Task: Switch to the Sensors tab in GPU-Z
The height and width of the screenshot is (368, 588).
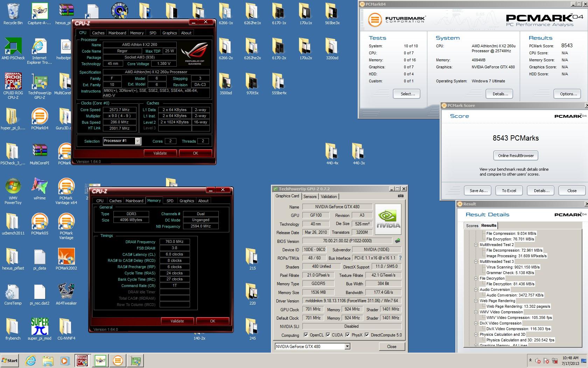Action: tap(310, 197)
